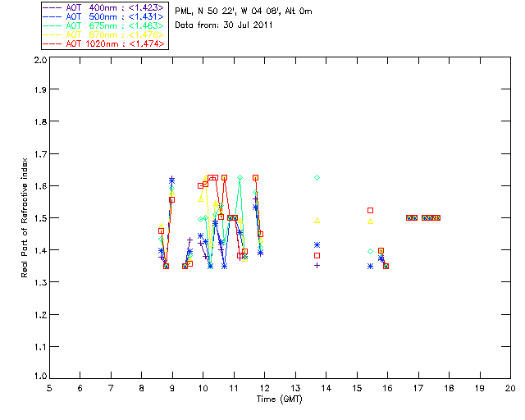Click the y-axis tick label 1.7

point(40,154)
